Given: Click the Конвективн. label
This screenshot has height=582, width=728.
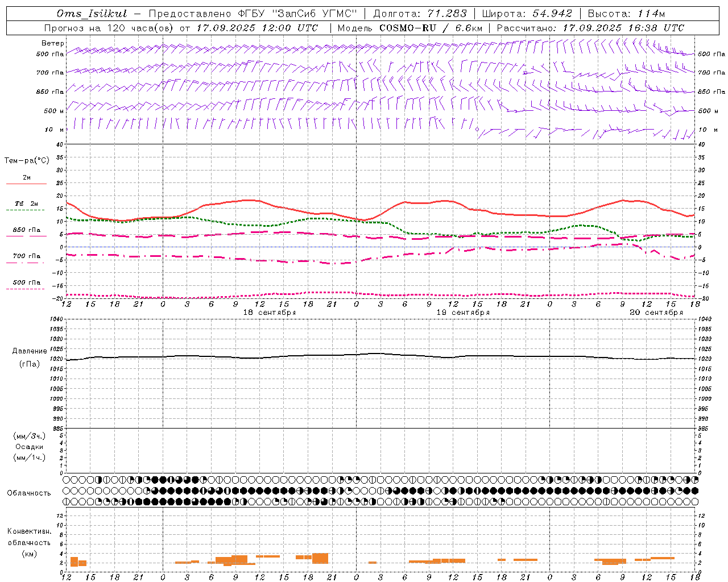Looking at the screenshot, I should click(29, 531).
